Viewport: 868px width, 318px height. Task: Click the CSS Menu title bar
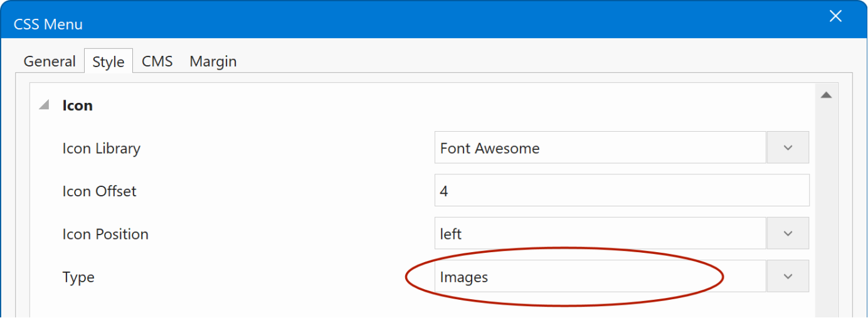coord(376,24)
